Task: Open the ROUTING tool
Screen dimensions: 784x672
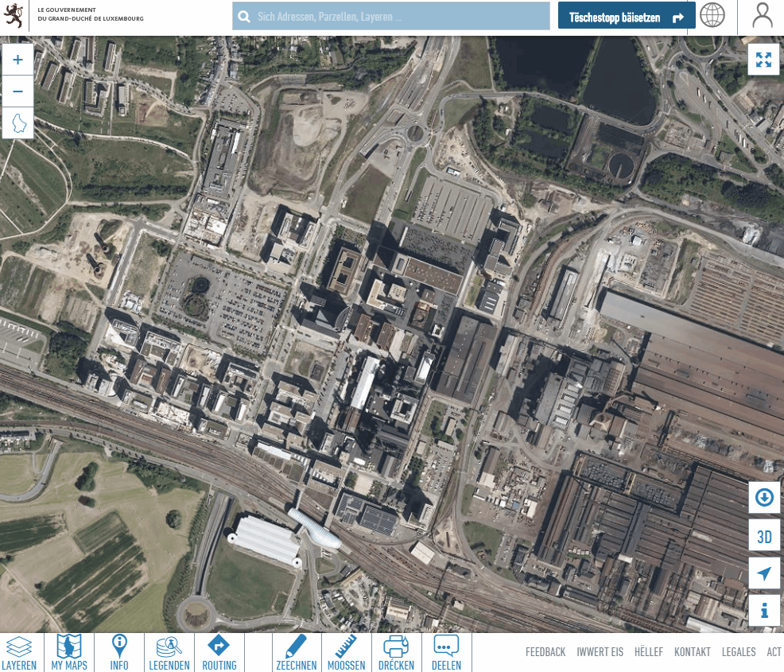Action: tap(219, 652)
